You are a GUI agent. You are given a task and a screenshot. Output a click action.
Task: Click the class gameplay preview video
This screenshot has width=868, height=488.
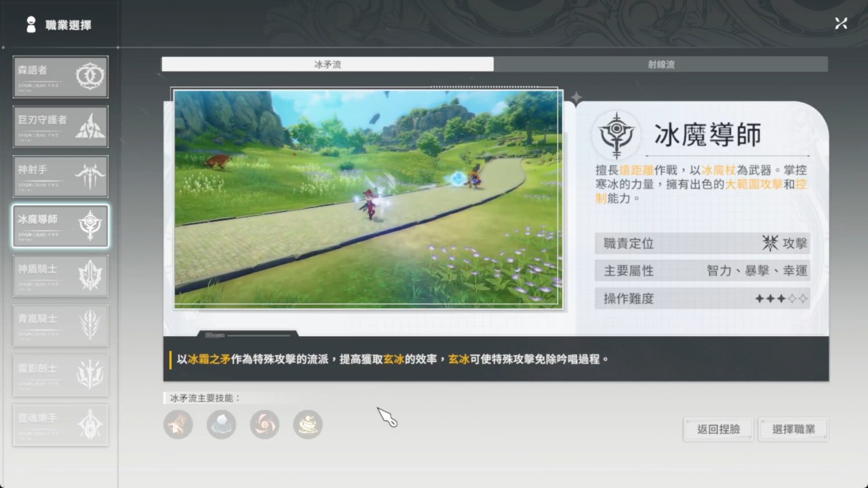coord(368,199)
